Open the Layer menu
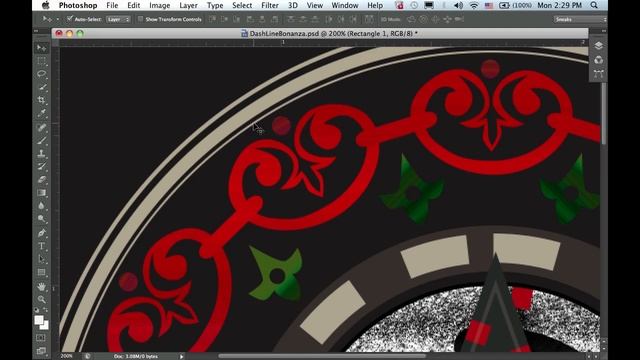 (188, 5)
